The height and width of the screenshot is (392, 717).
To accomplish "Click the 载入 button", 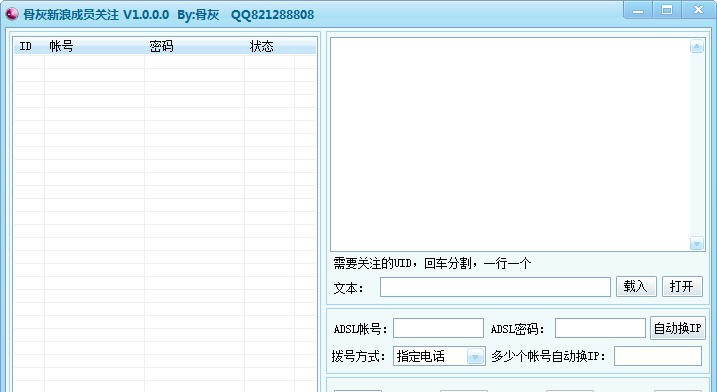I will [x=636, y=286].
